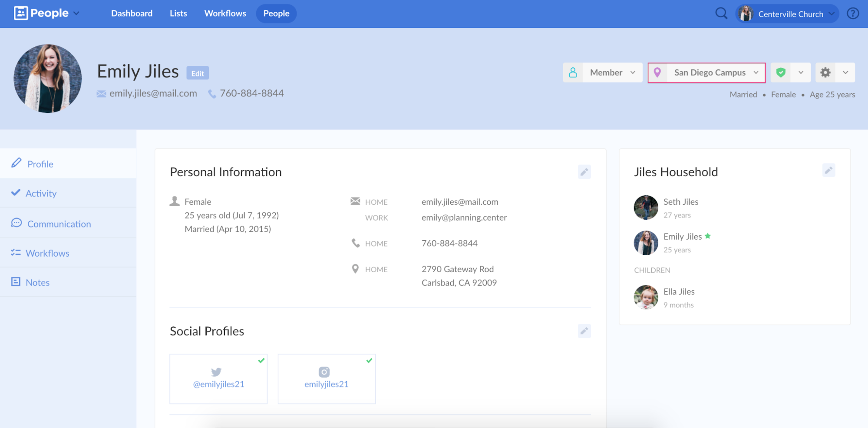
Task: Click the green shield status icon
Action: [781, 72]
